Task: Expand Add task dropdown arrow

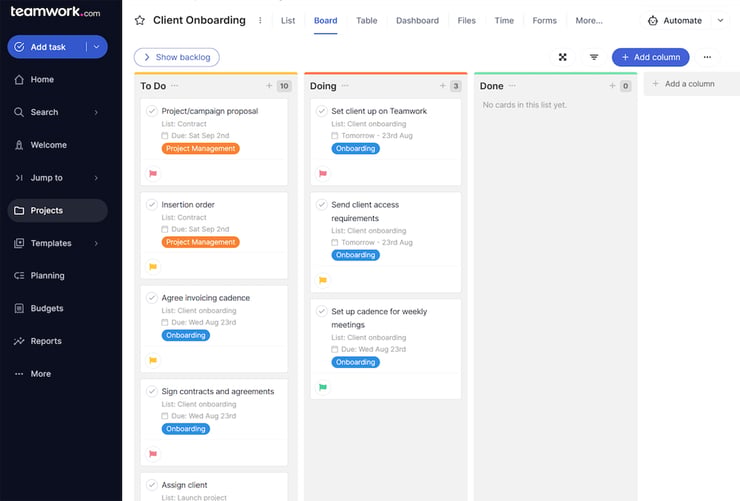Action: coord(97,47)
